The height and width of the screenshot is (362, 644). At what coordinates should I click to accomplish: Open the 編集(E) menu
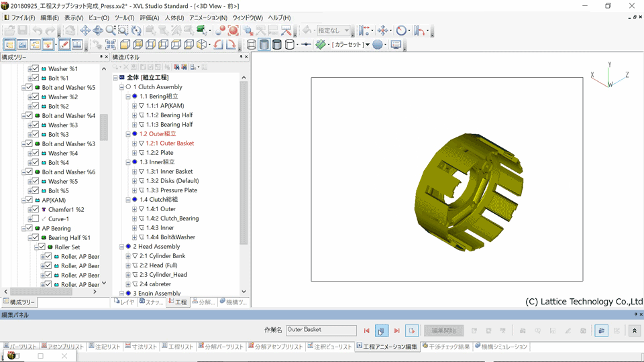point(50,17)
